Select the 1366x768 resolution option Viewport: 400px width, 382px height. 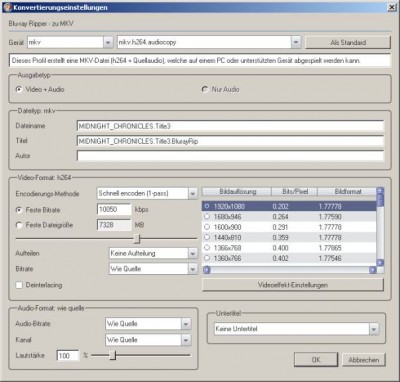pyautogui.click(x=207, y=248)
